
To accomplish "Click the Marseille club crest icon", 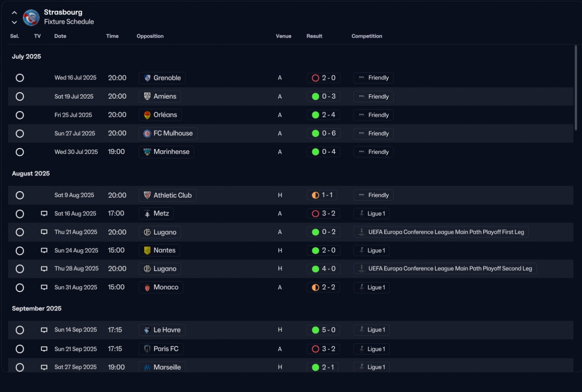I will 147,367.
